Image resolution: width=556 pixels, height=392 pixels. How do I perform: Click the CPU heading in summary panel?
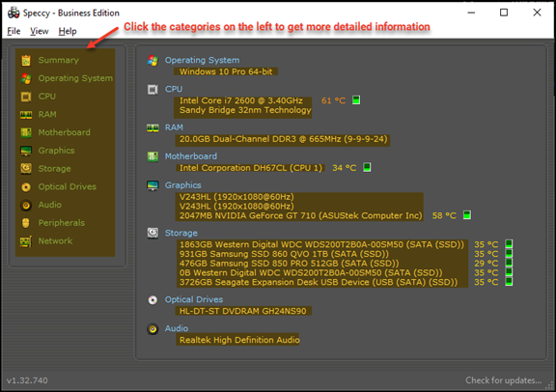pyautogui.click(x=174, y=89)
